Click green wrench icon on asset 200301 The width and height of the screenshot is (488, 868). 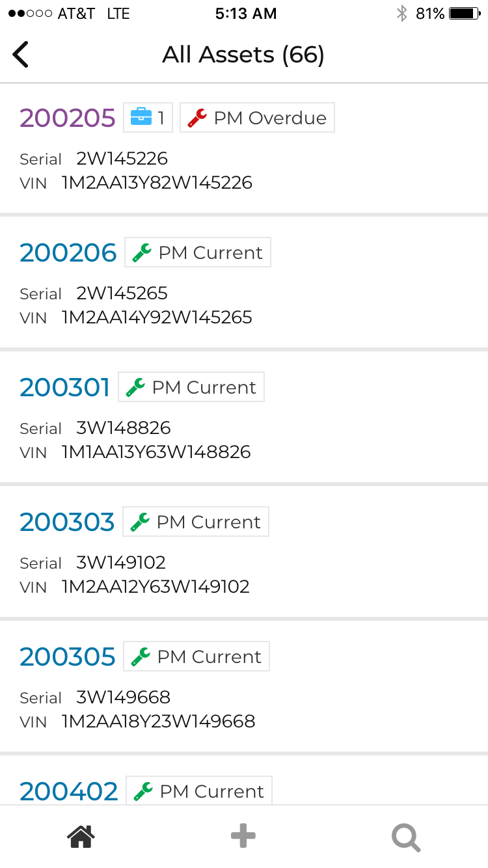[135, 387]
